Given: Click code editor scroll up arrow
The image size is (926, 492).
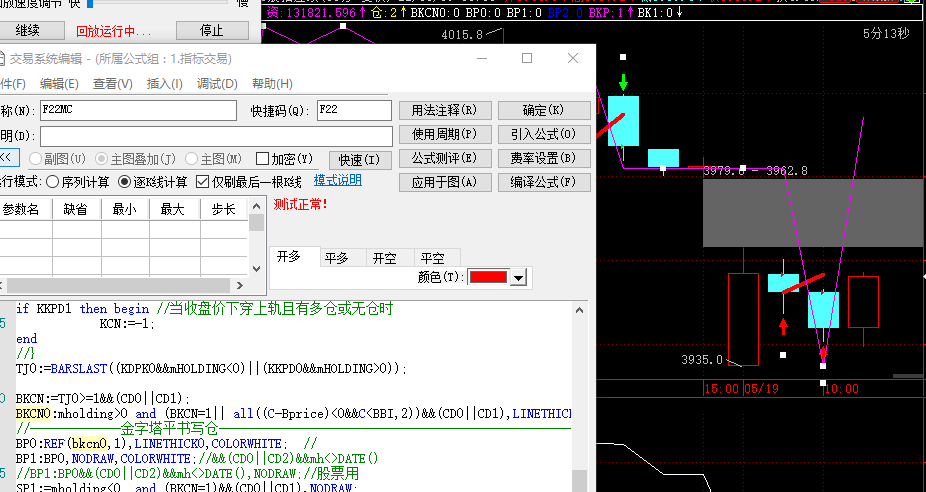Looking at the screenshot, I should (579, 310).
